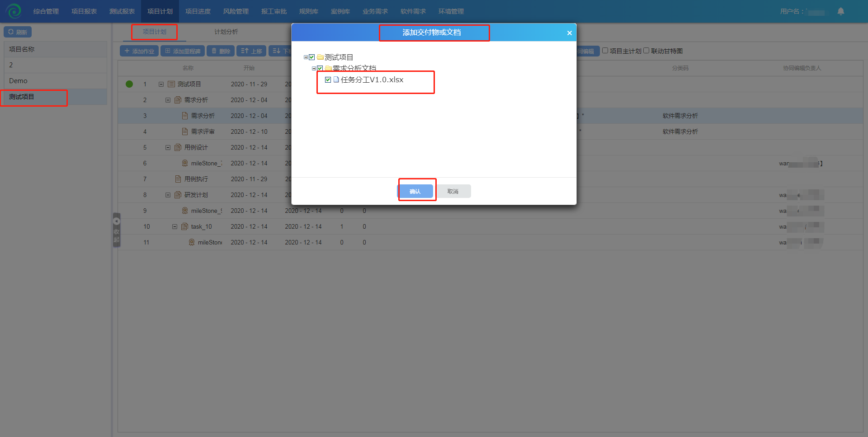This screenshot has width=868, height=437.
Task: Uncheck the 任务分工V1.0.xlsx checkbox
Action: click(328, 80)
